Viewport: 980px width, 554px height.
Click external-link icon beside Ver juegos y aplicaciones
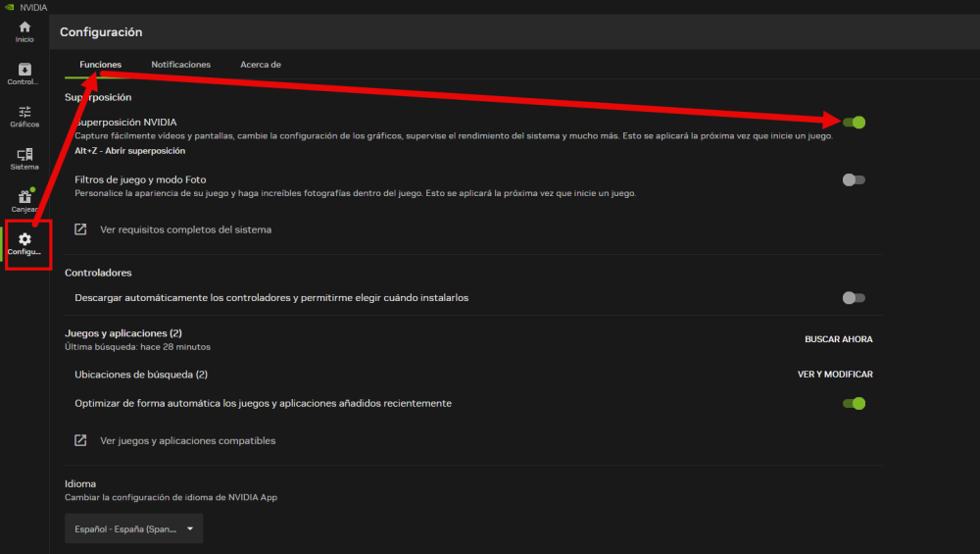click(80, 440)
